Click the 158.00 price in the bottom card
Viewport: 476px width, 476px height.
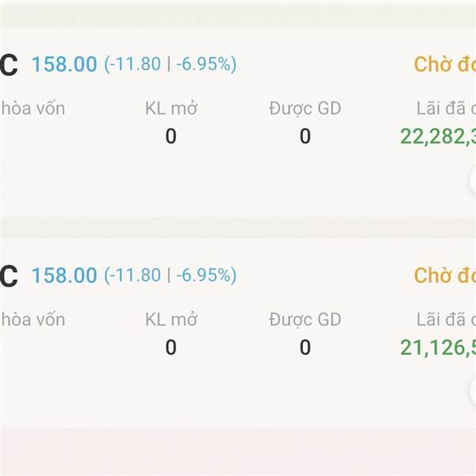pos(64,275)
